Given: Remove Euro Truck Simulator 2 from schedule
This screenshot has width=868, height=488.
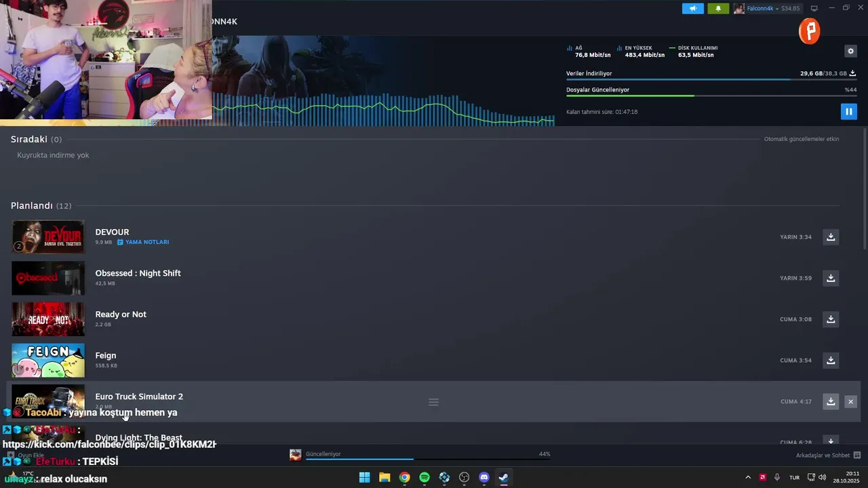Looking at the screenshot, I should click(850, 402).
